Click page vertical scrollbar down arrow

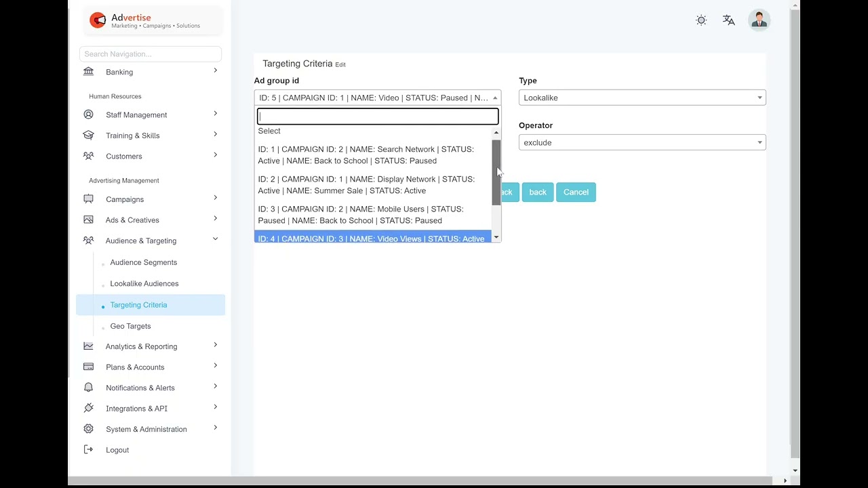pos(795,470)
